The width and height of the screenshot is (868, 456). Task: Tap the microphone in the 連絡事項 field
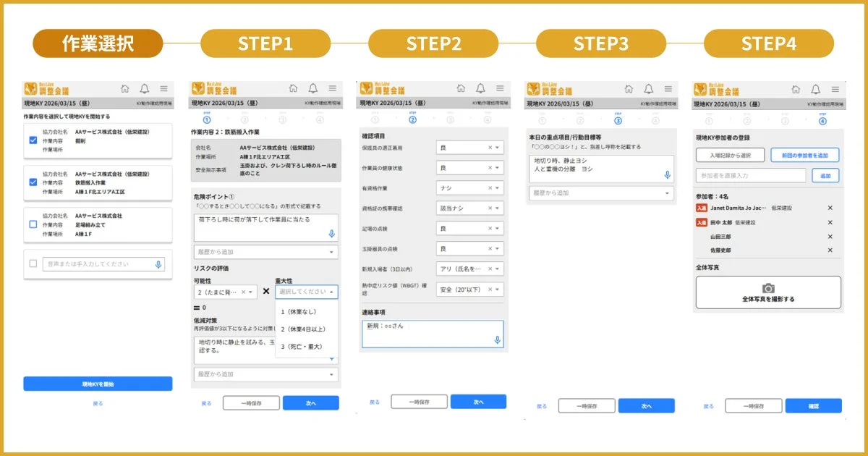point(498,339)
